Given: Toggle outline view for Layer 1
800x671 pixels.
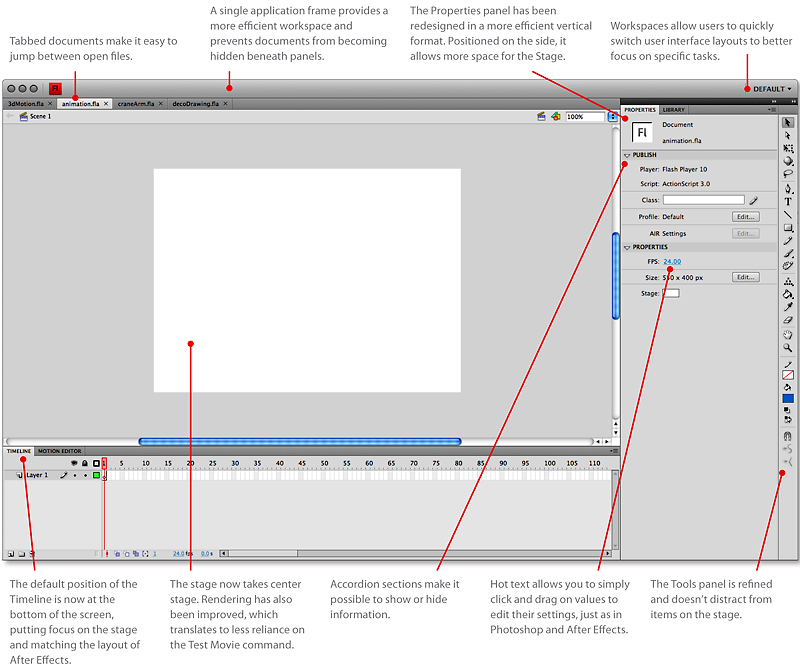Looking at the screenshot, I should pyautogui.click(x=97, y=475).
